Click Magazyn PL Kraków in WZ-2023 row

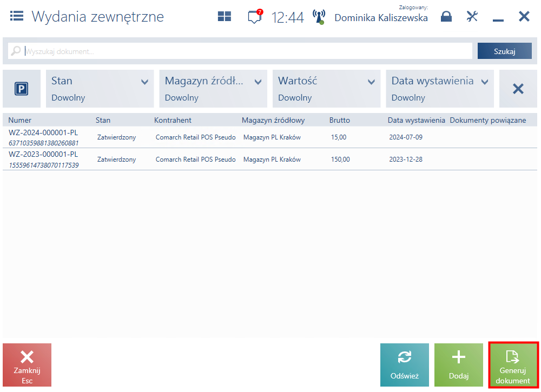click(x=272, y=160)
